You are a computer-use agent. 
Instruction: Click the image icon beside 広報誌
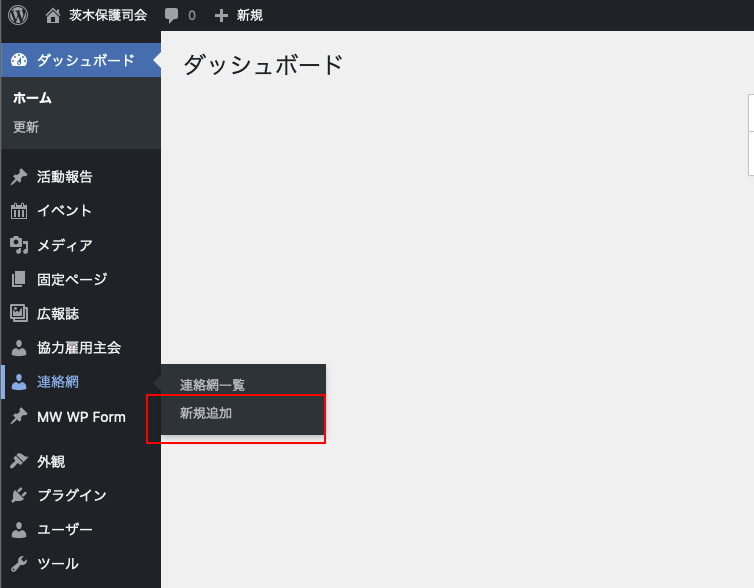(19, 313)
